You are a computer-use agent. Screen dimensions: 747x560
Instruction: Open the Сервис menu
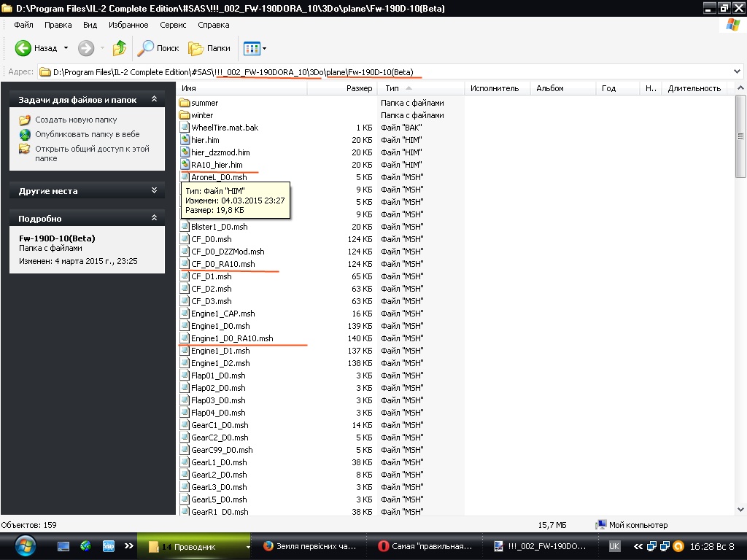(173, 25)
